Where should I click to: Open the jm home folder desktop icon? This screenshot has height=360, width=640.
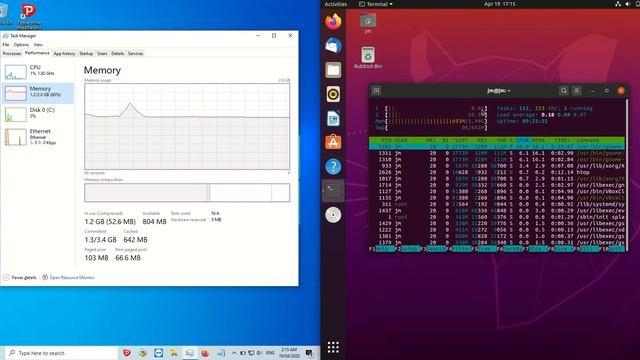click(x=368, y=24)
